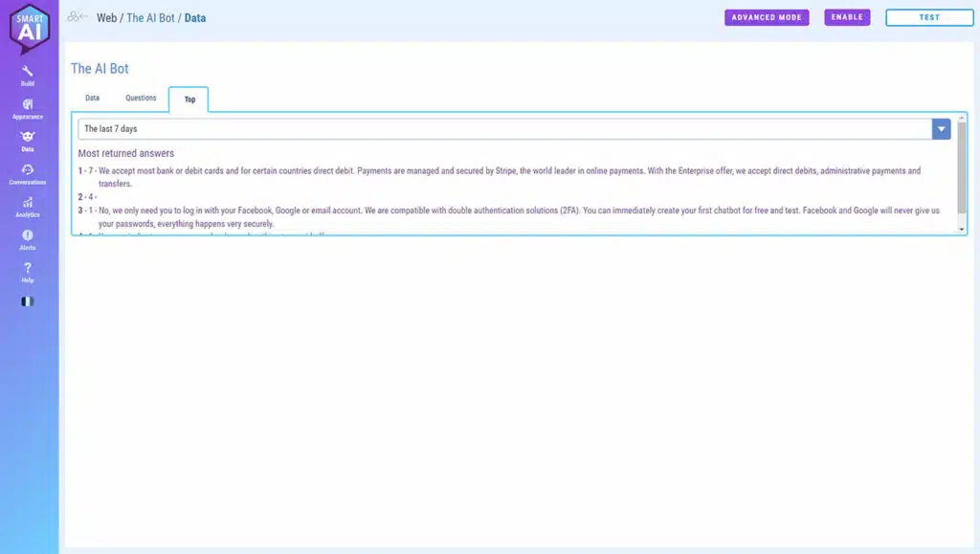Viewport: 980px width, 554px height.
Task: Click the Test button
Action: point(928,17)
